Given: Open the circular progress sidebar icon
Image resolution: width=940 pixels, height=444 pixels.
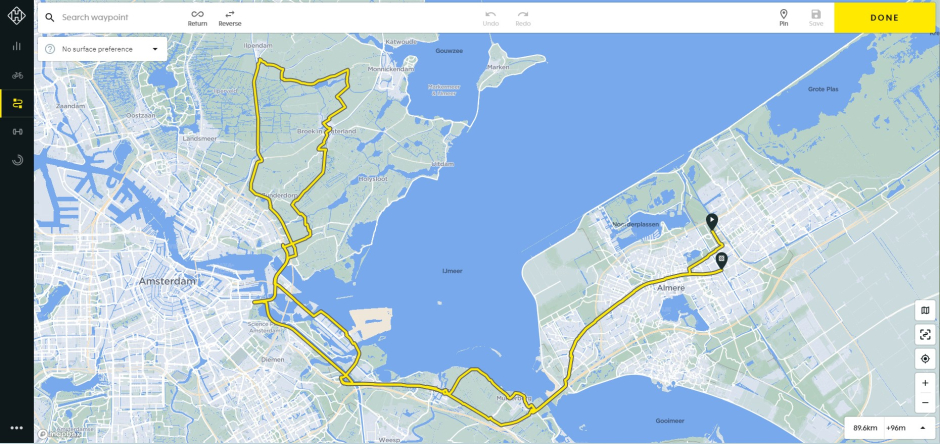Looking at the screenshot, I should (x=17, y=160).
